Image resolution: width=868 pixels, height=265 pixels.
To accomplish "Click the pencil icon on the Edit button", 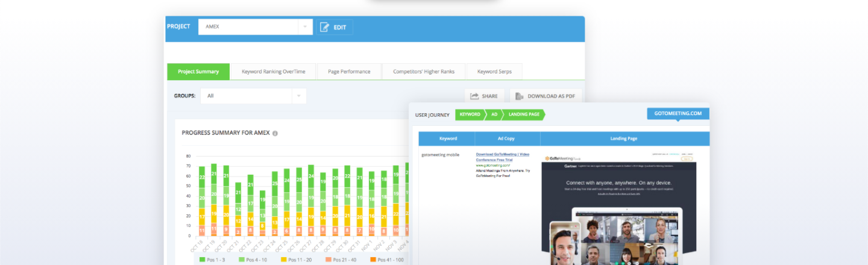I will (325, 27).
